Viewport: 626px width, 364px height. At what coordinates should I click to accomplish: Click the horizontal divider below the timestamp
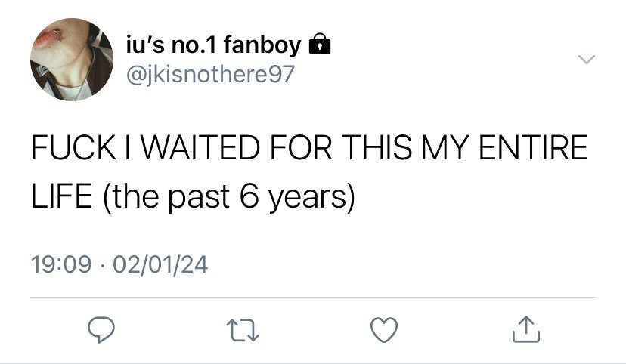[313, 298]
